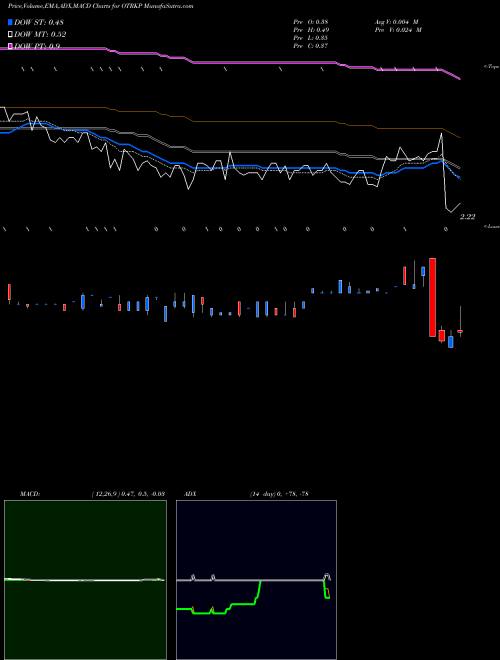Click the 'Pre V: 0.024 M' volume text
The width and height of the screenshot is (500, 660).
click(398, 30)
